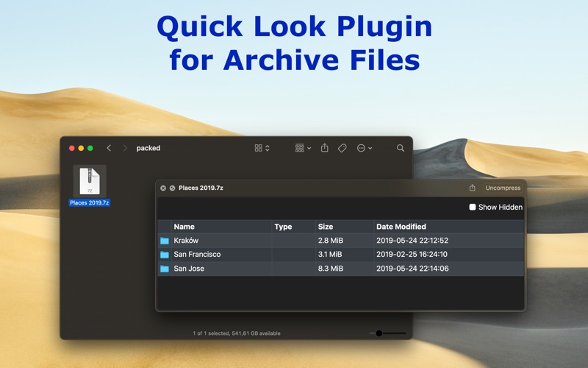Close the Quick Look preview
Image resolution: width=588 pixels, height=368 pixels.
pos(163,188)
